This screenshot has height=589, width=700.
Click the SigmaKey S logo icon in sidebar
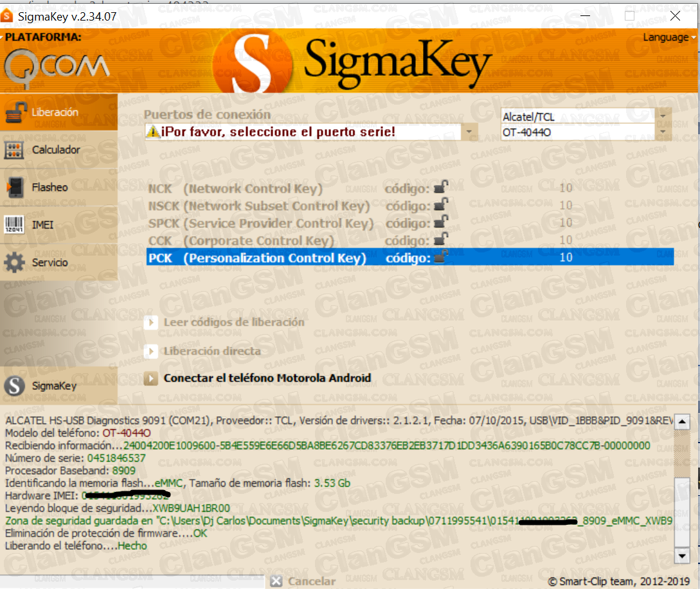pos(14,386)
